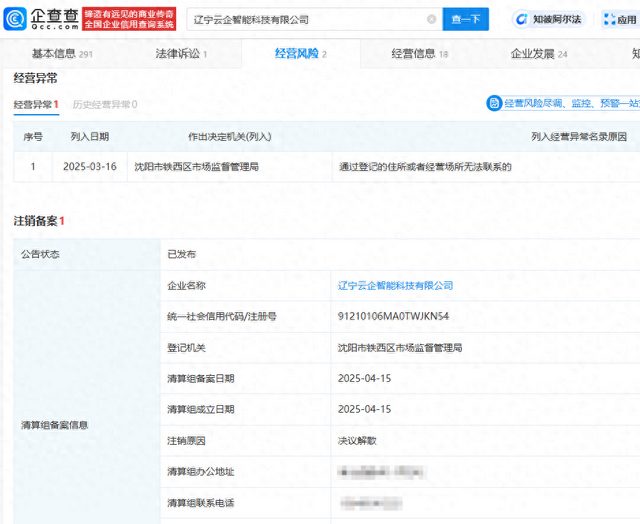
Task: Switch to 历史经营异常 0 sub-tab
Action: (105, 104)
